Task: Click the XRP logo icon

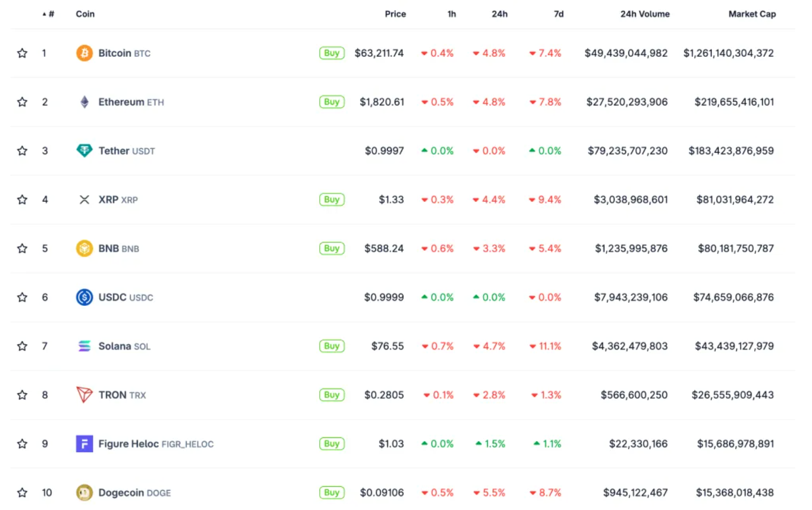Action: [x=84, y=199]
